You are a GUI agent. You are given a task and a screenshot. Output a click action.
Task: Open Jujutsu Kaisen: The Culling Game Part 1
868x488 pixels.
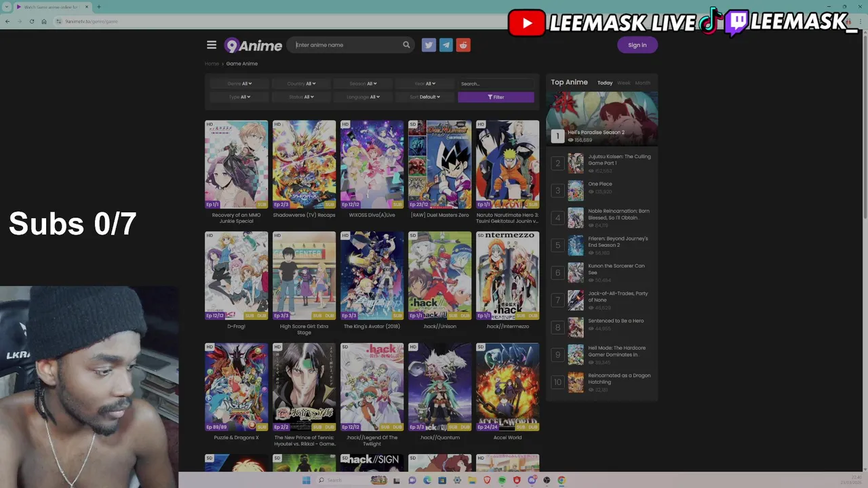619,159
